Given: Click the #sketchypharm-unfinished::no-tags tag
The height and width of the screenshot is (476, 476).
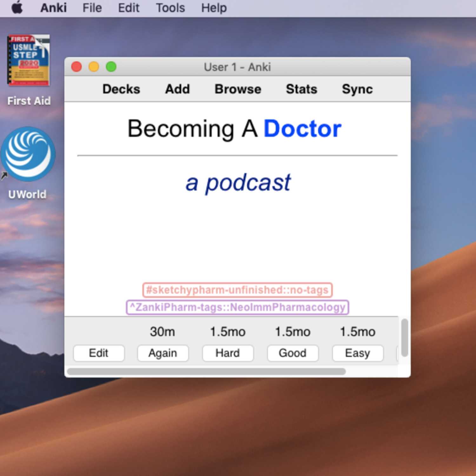Looking at the screenshot, I should click(x=237, y=290).
